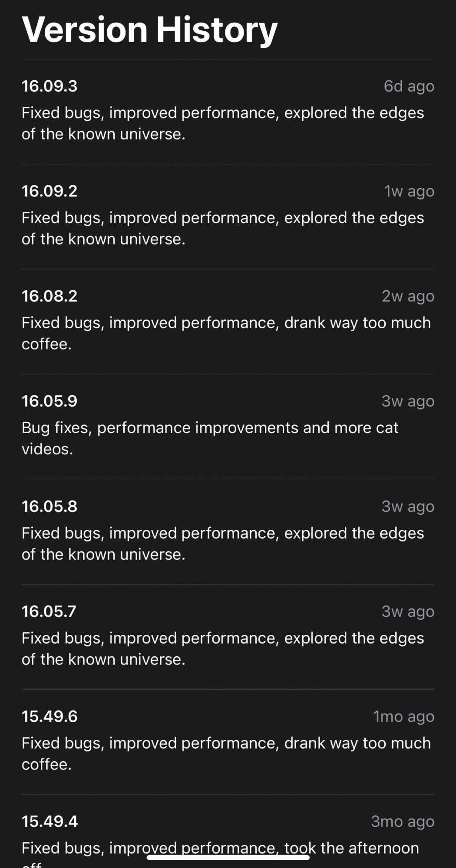Select version number 16.05.7

tap(49, 612)
